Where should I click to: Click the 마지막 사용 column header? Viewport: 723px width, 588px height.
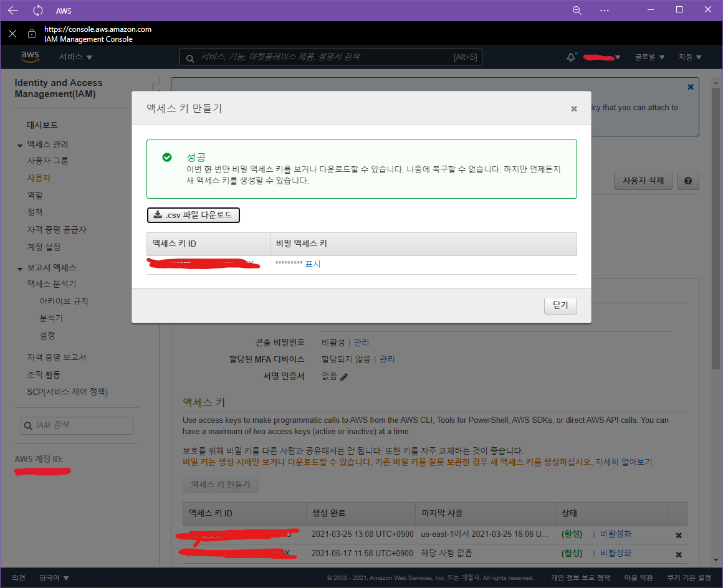pyautogui.click(x=486, y=513)
